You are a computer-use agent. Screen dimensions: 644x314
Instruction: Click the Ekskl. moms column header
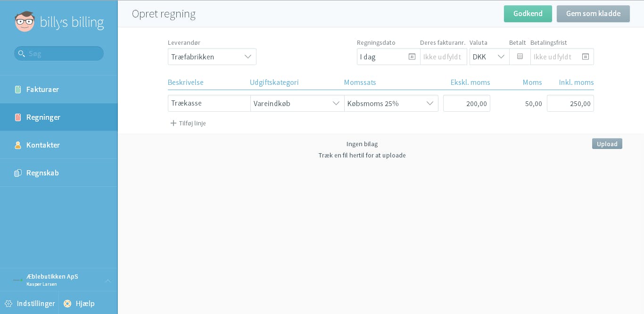tap(471, 82)
